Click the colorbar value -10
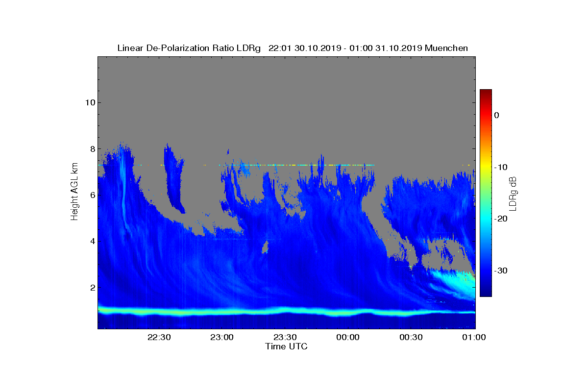This screenshot has height=392, width=588. coord(500,167)
